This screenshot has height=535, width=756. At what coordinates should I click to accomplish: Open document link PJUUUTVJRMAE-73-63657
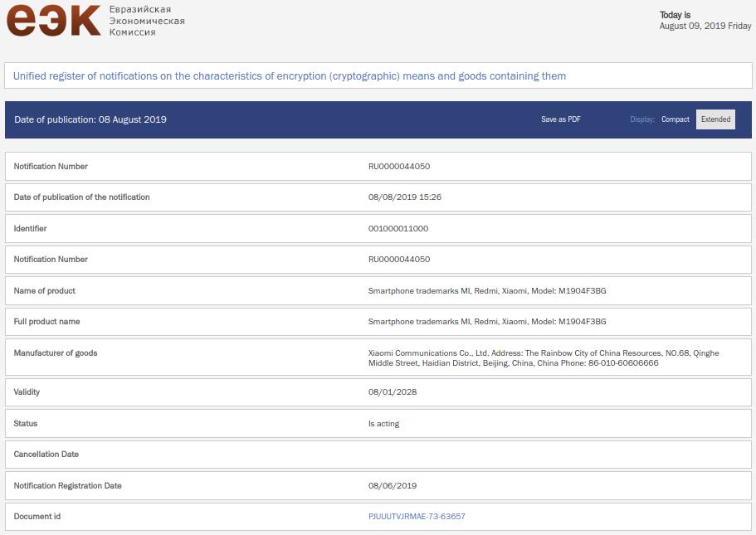[417, 517]
